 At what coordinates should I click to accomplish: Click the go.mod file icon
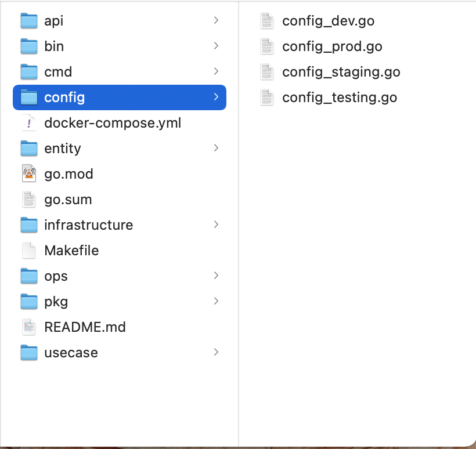point(29,174)
